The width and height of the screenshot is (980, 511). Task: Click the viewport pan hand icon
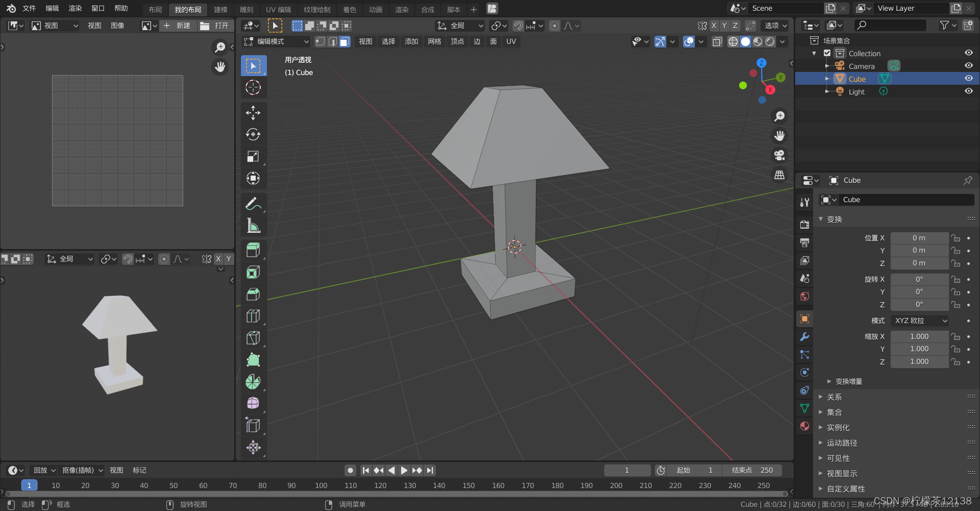[x=779, y=136]
